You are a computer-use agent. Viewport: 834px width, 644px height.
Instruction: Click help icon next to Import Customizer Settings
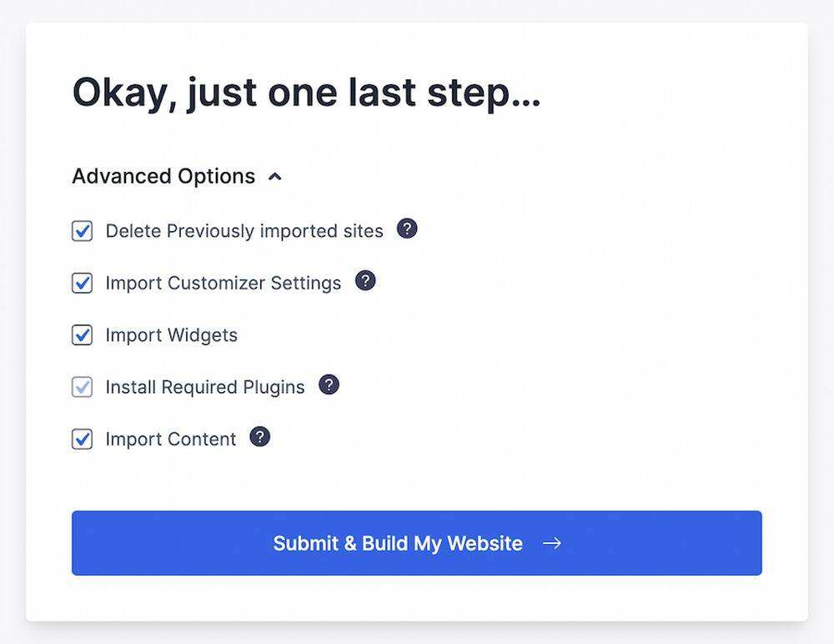(365, 281)
